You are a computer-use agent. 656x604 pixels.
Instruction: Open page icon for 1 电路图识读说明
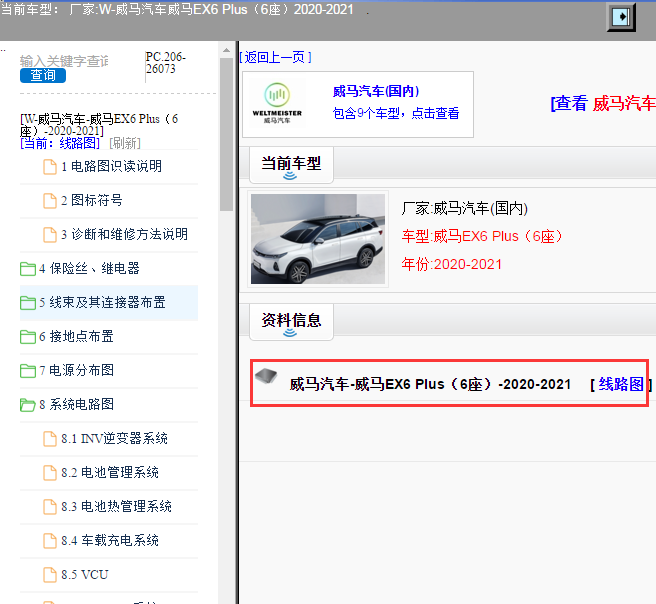50,166
